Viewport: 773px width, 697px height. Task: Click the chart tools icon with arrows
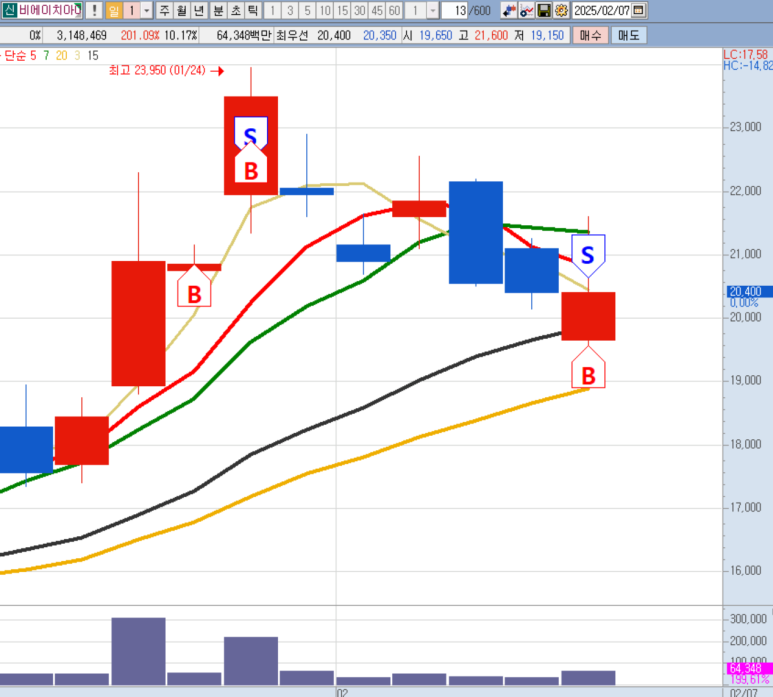509,10
